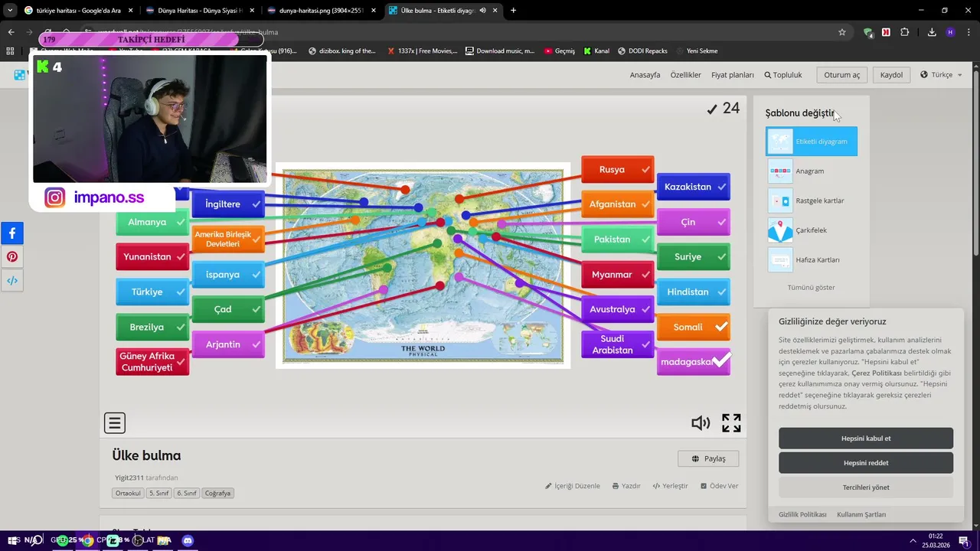The width and height of the screenshot is (980, 551).
Task: Click the madagaskar label
Action: coord(693,362)
